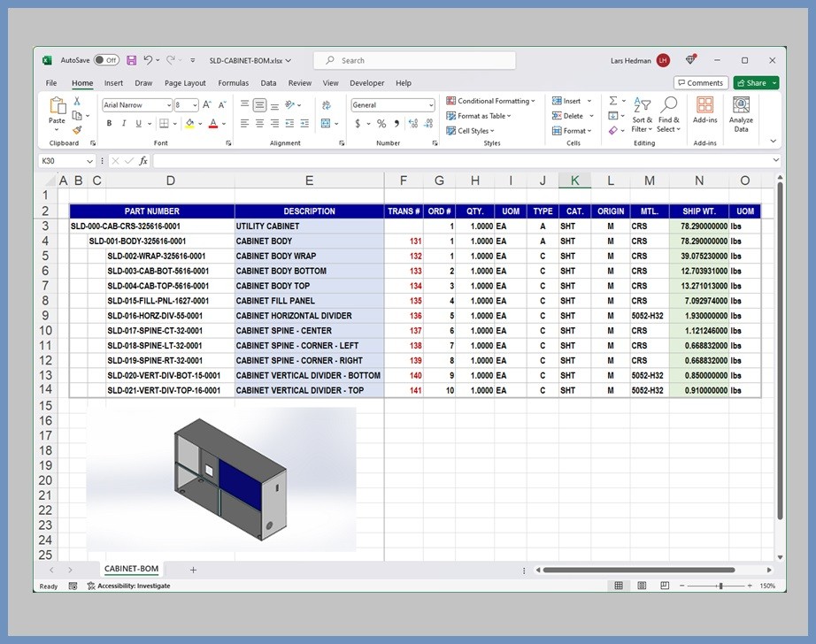Toggle Italic formatting
The image size is (816, 644).
tap(124, 123)
